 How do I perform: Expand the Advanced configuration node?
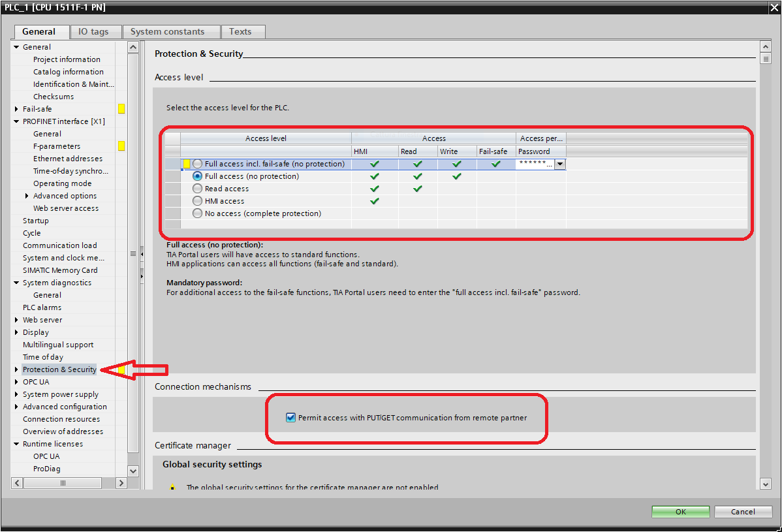(16, 407)
